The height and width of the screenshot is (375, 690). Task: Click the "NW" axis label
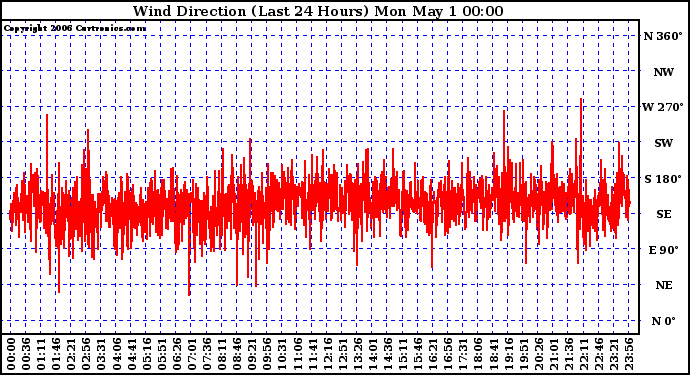[664, 72]
